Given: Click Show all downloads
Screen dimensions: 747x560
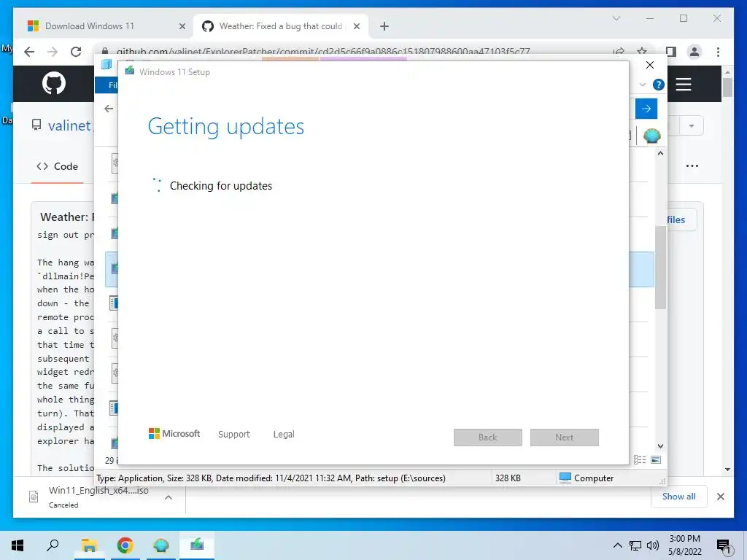Looking at the screenshot, I should pos(679,496).
